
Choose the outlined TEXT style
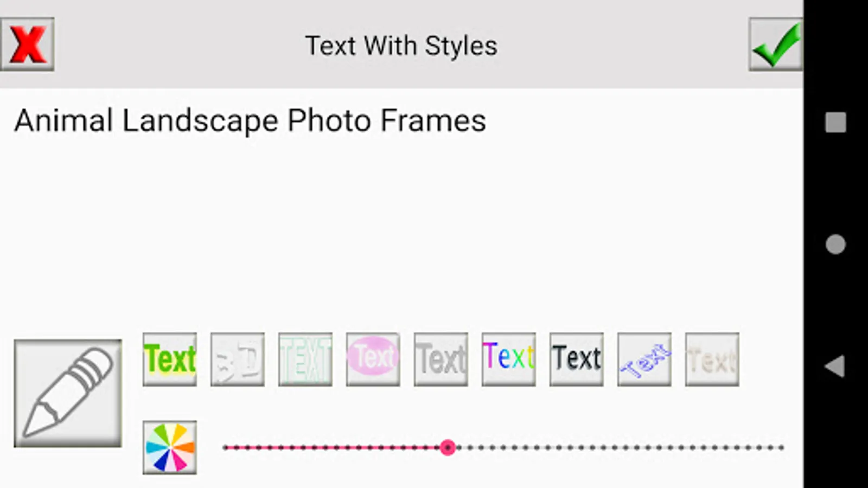[x=305, y=358]
